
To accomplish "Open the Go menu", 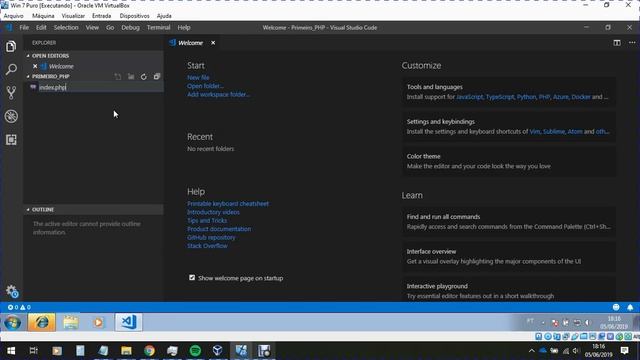I will tap(110, 27).
